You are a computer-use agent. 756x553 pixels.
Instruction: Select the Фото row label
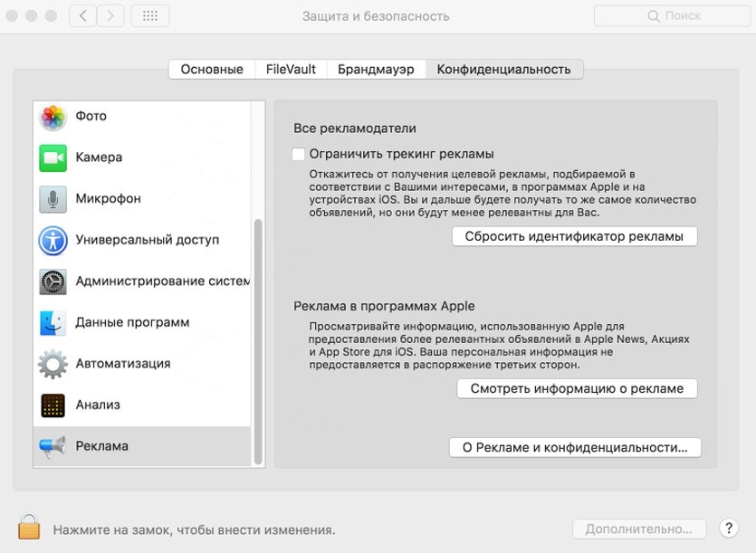[x=91, y=116]
